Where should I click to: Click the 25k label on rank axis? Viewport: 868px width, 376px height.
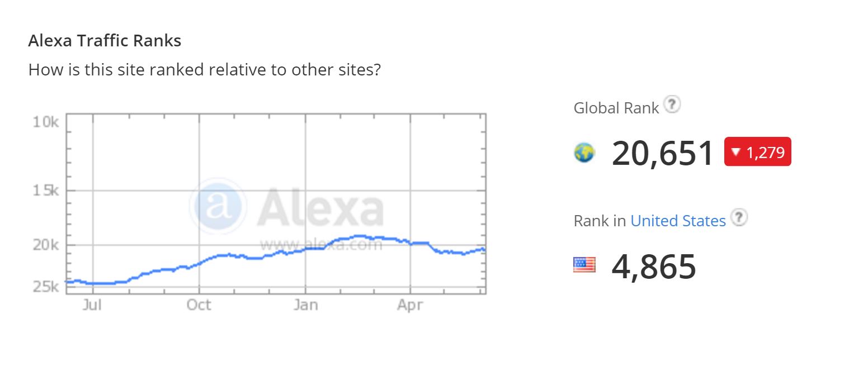pyautogui.click(x=46, y=287)
